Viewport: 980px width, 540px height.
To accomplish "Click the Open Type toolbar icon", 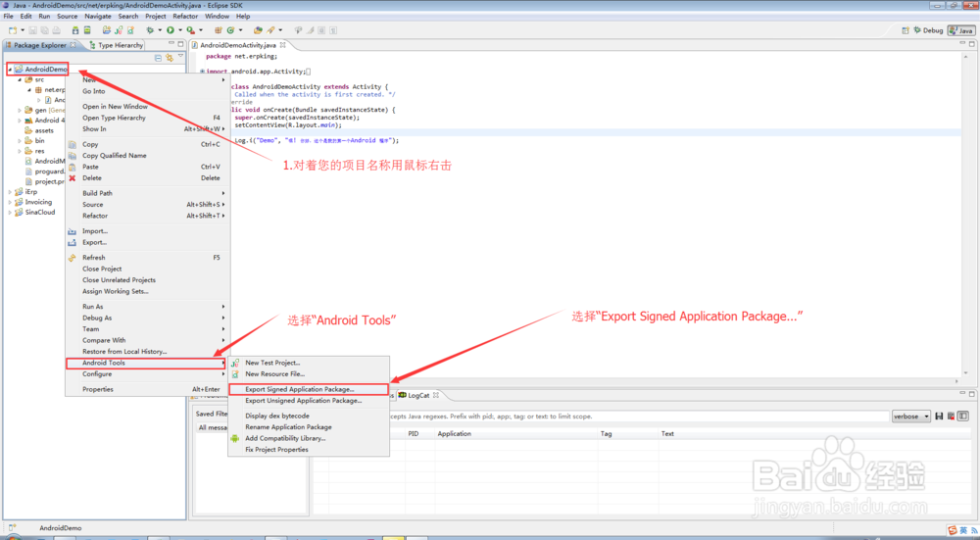I will pos(258,30).
